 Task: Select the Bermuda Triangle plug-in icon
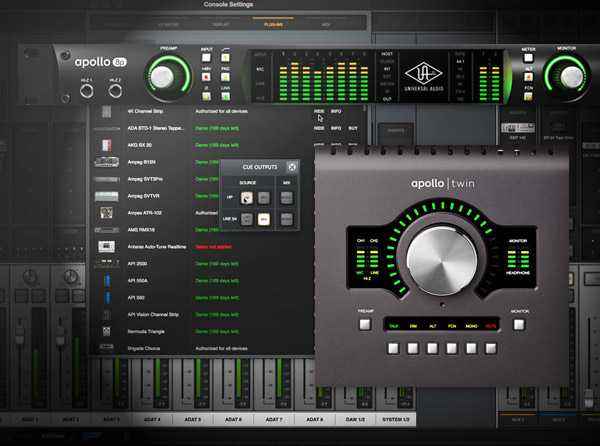(x=107, y=331)
